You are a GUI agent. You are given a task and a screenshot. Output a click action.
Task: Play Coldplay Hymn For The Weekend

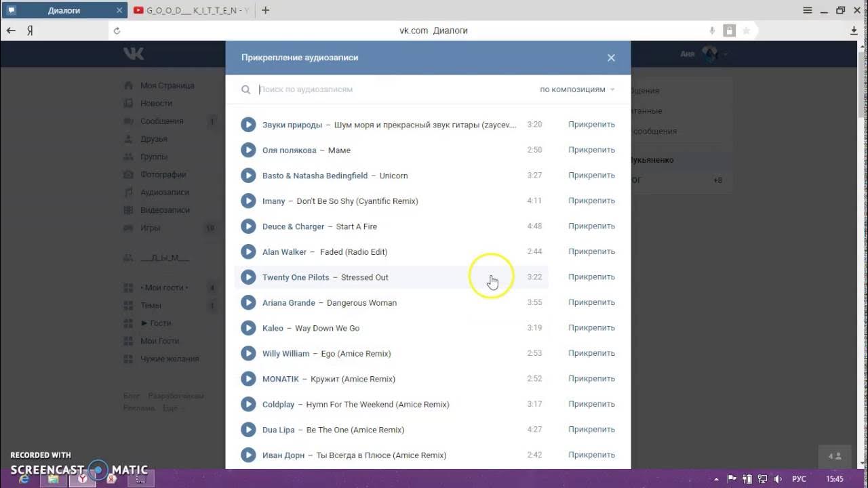click(x=248, y=404)
